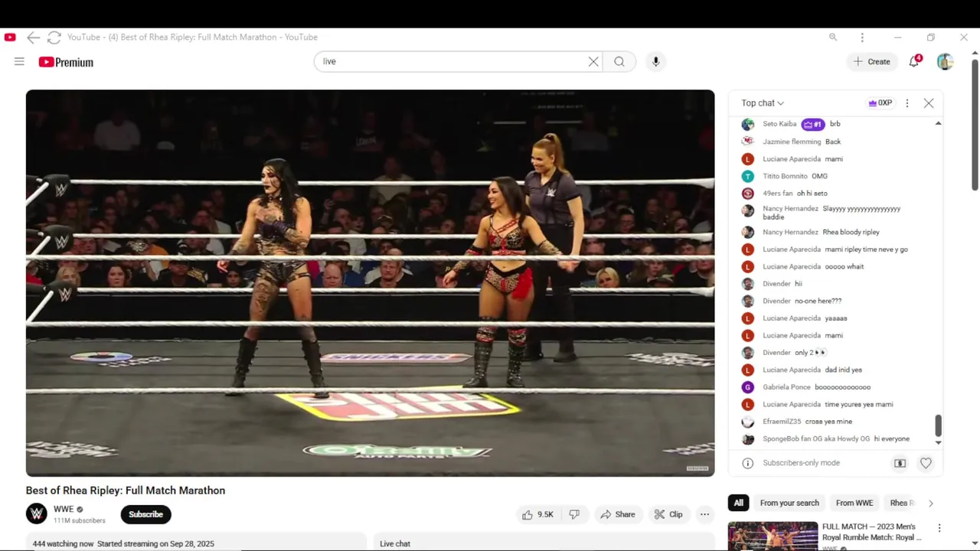The height and width of the screenshot is (551, 980).
Task: Open account avatar menu
Action: [x=946, y=62]
